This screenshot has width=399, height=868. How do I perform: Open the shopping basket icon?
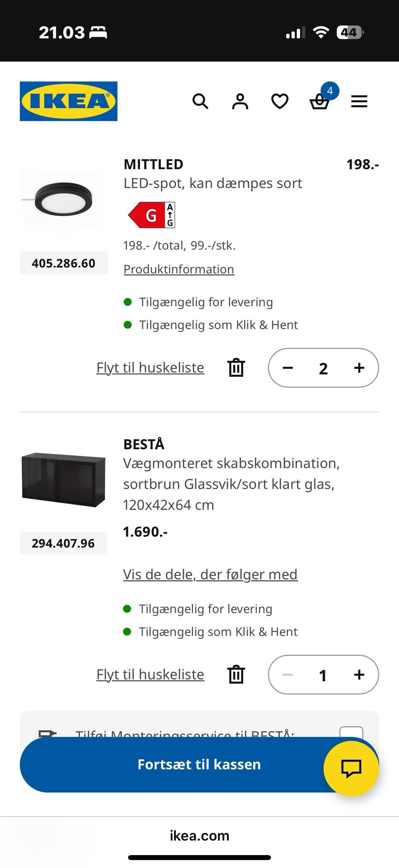pos(320,101)
